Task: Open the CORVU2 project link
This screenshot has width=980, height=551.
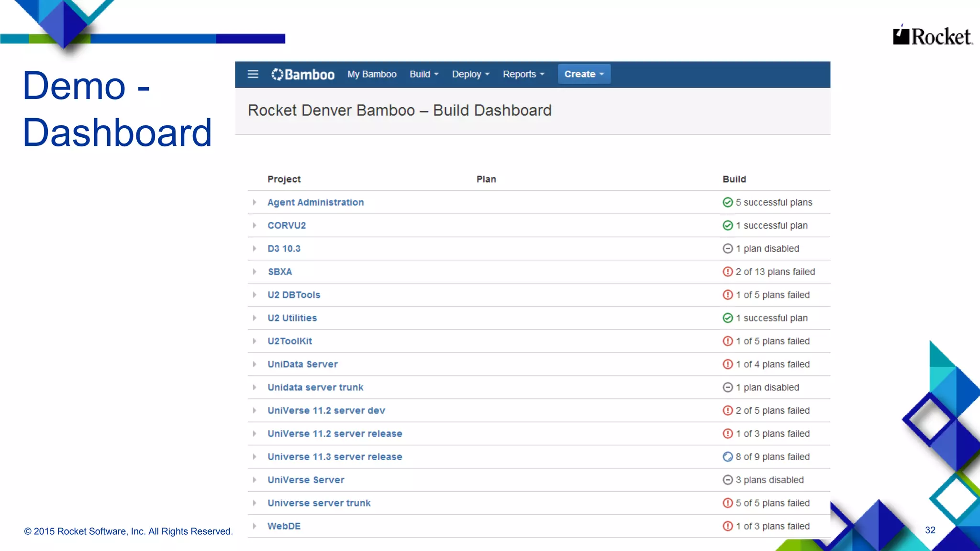Action: [x=287, y=225]
